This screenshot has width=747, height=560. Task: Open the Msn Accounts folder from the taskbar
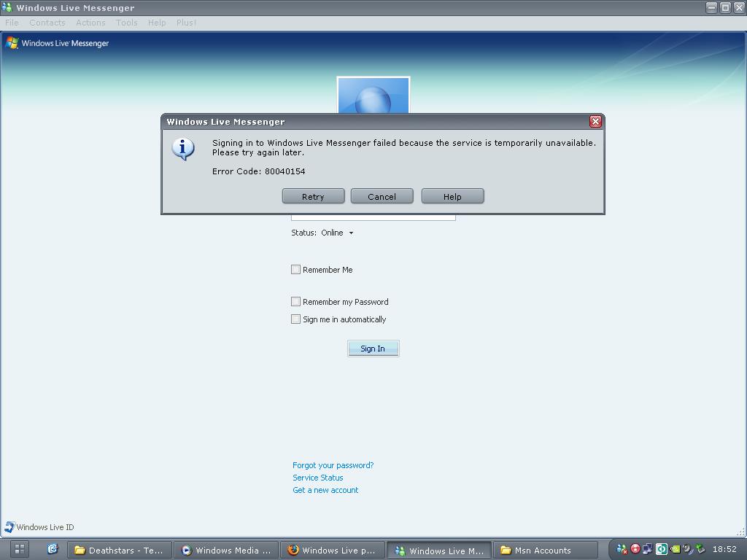click(x=545, y=550)
